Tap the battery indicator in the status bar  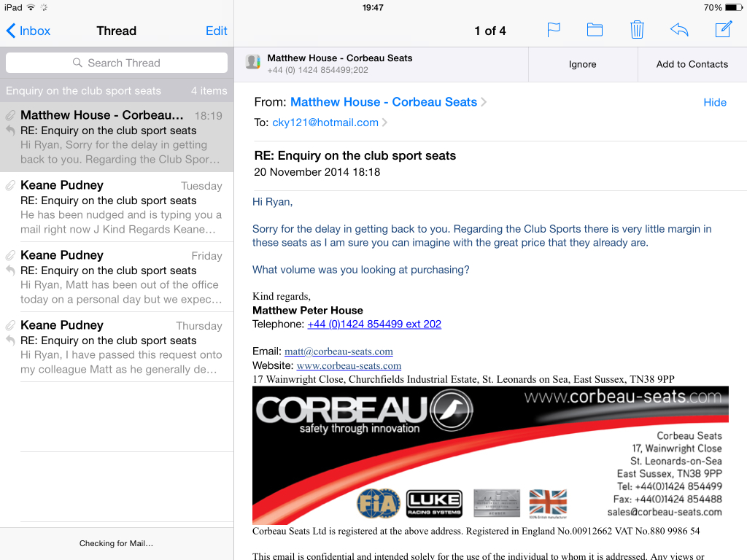pyautogui.click(x=734, y=7)
